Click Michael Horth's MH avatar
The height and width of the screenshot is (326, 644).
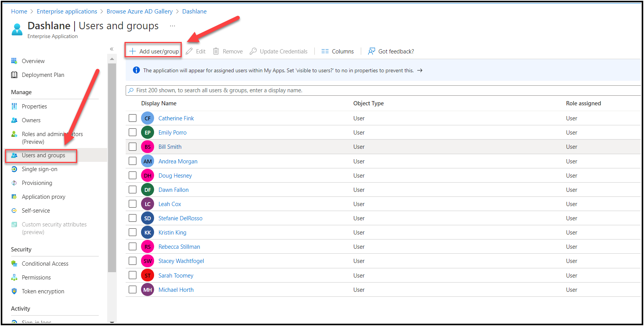tap(148, 289)
